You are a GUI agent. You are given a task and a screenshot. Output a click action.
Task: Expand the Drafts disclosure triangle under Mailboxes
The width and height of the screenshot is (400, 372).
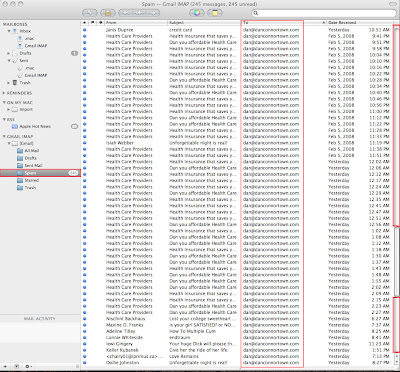click(9, 53)
